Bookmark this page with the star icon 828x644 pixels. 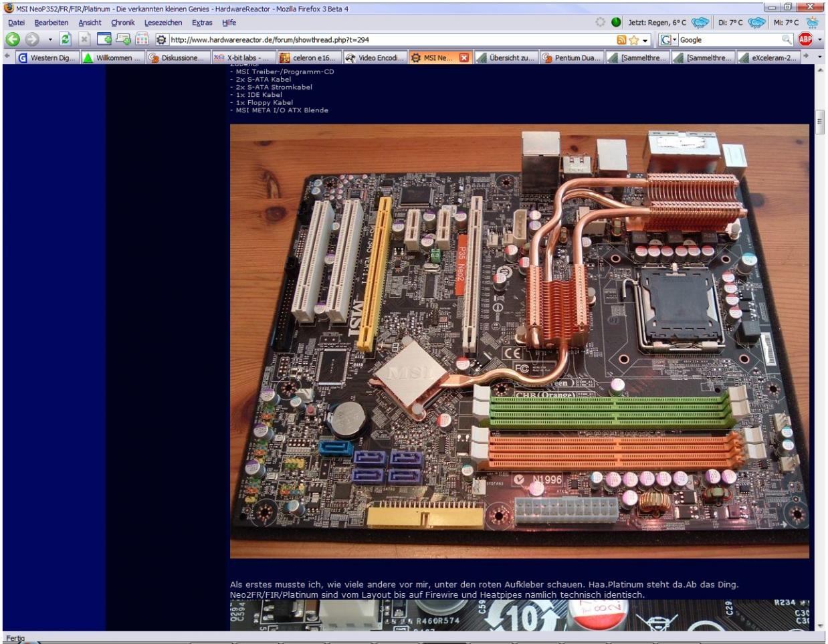pos(633,40)
